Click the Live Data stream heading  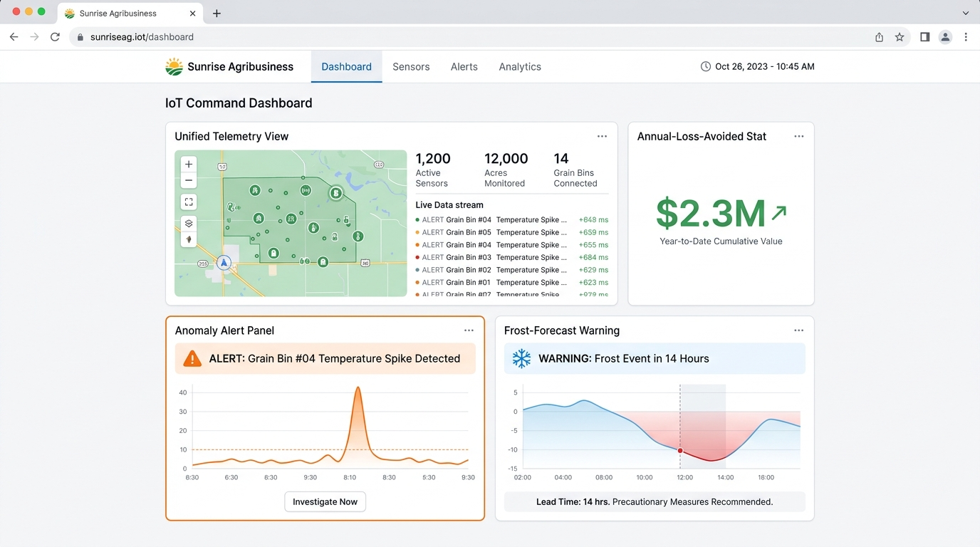point(449,205)
